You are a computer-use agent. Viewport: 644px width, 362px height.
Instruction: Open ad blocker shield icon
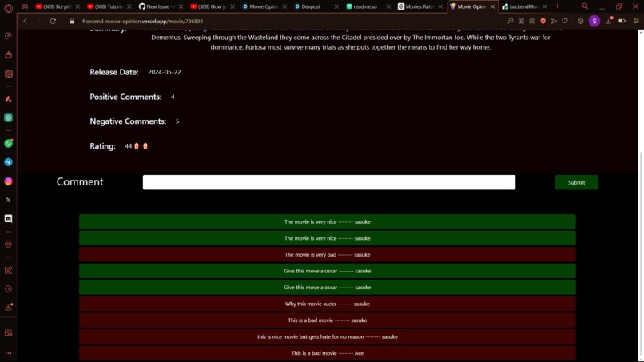[x=543, y=21]
